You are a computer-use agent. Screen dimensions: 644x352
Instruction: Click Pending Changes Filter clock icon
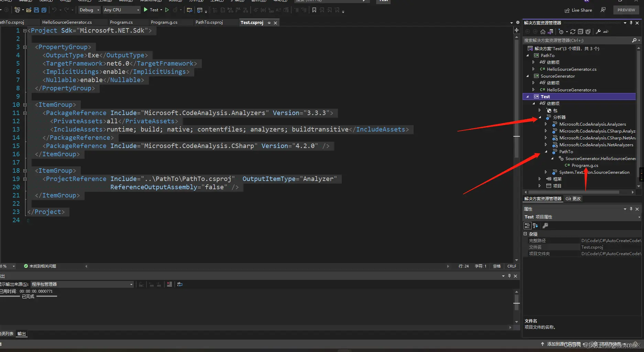[561, 32]
